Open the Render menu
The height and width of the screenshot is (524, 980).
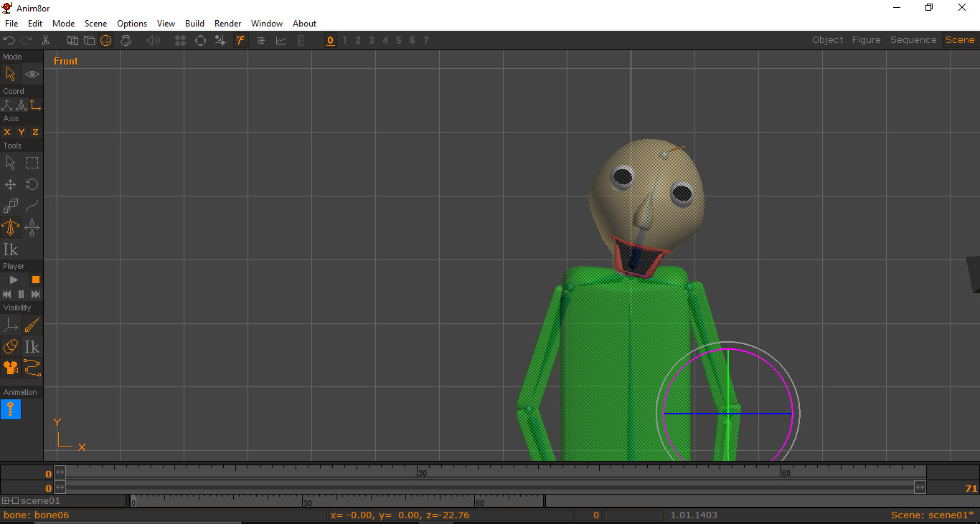[x=227, y=23]
